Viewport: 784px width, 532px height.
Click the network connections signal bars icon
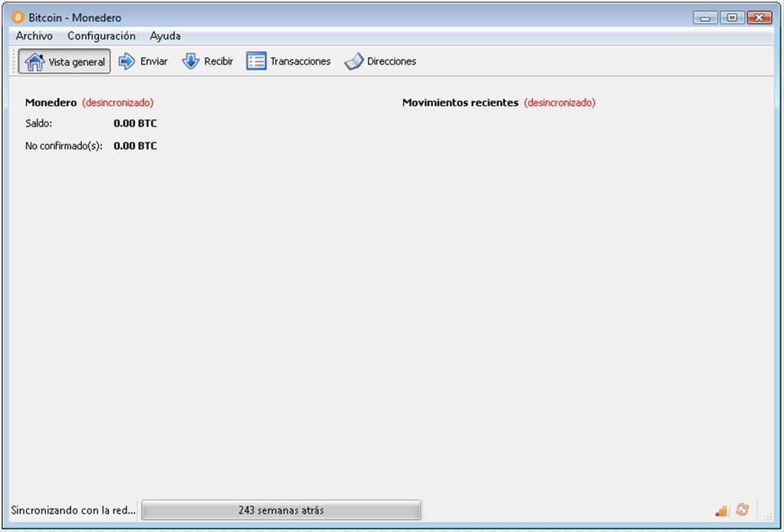point(722,510)
